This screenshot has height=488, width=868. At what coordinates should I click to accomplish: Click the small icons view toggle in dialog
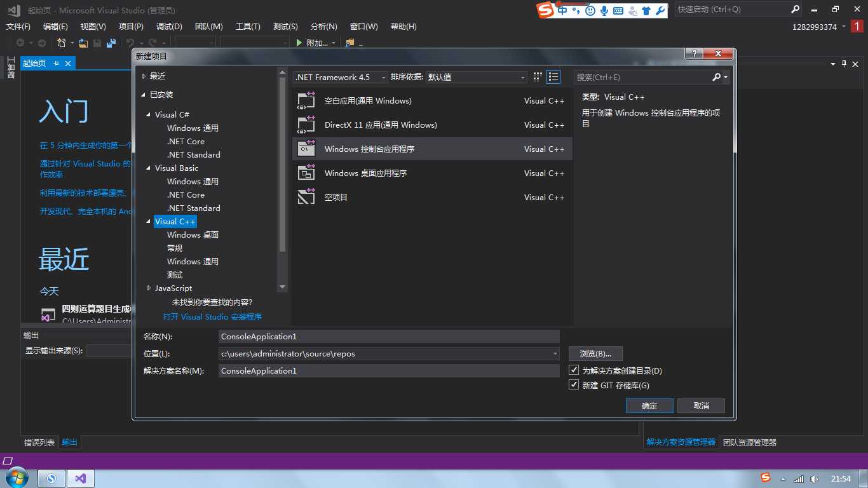[x=538, y=77]
